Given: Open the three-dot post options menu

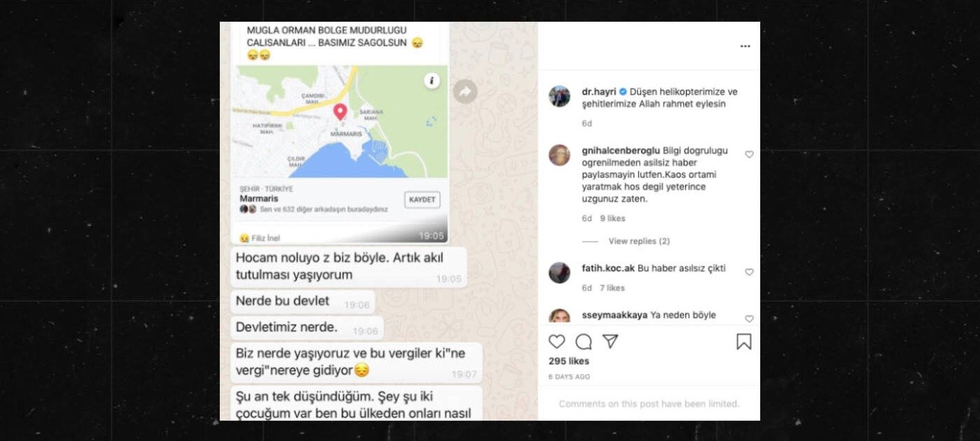Looking at the screenshot, I should [x=745, y=46].
